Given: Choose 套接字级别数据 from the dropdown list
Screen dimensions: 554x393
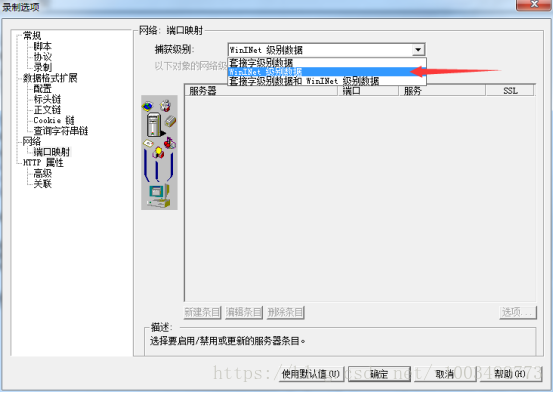Looking at the screenshot, I should point(327,63).
